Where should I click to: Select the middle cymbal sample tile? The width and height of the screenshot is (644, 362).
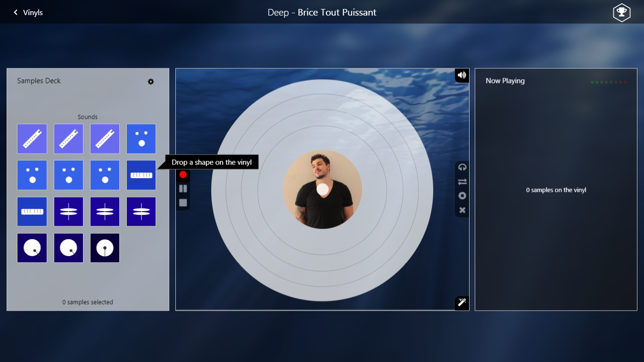click(105, 212)
